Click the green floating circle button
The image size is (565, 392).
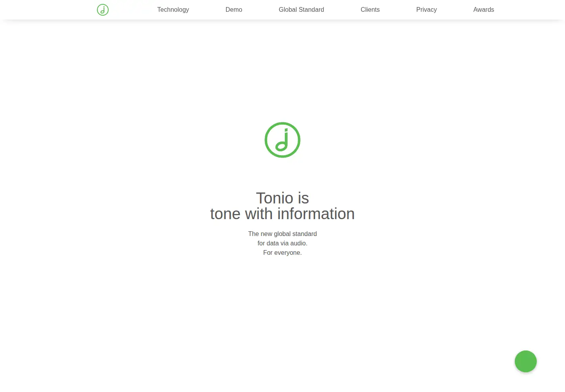pos(526,361)
